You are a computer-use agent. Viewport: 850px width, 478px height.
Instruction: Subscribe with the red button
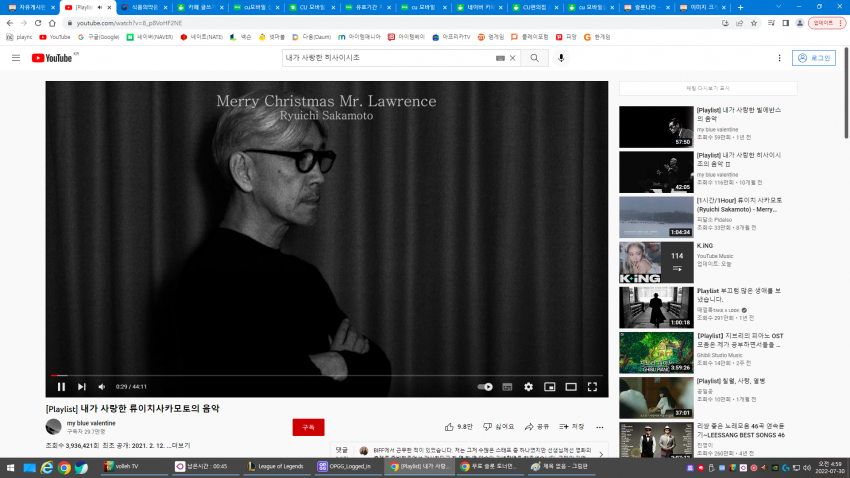308,427
